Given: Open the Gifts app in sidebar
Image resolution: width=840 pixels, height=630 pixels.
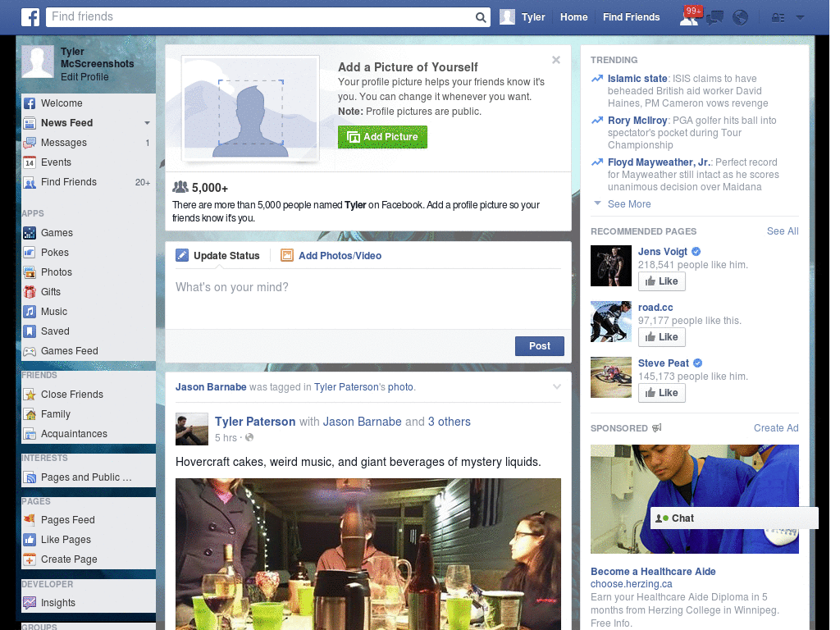Looking at the screenshot, I should coord(52,291).
